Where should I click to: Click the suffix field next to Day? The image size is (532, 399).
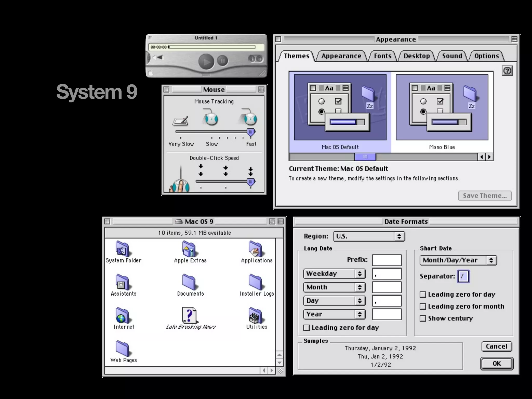(387, 301)
